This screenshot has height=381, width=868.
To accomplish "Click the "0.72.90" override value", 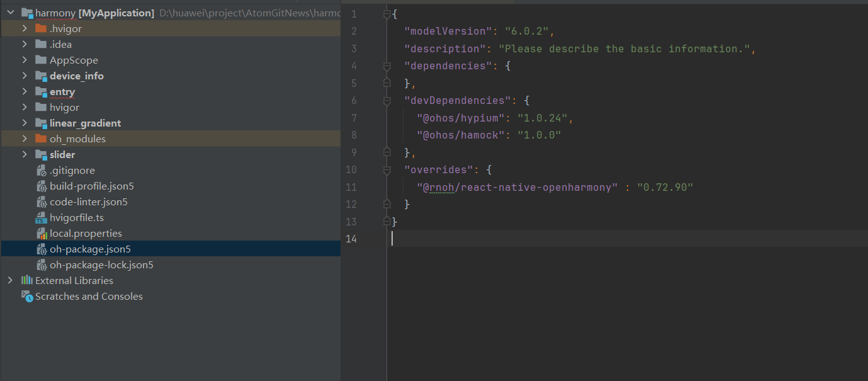I will click(x=665, y=187).
